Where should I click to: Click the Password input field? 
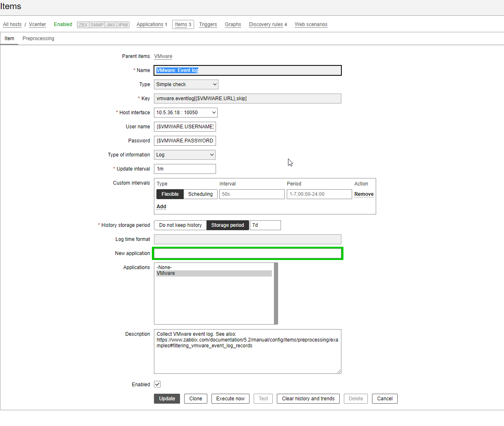(185, 141)
